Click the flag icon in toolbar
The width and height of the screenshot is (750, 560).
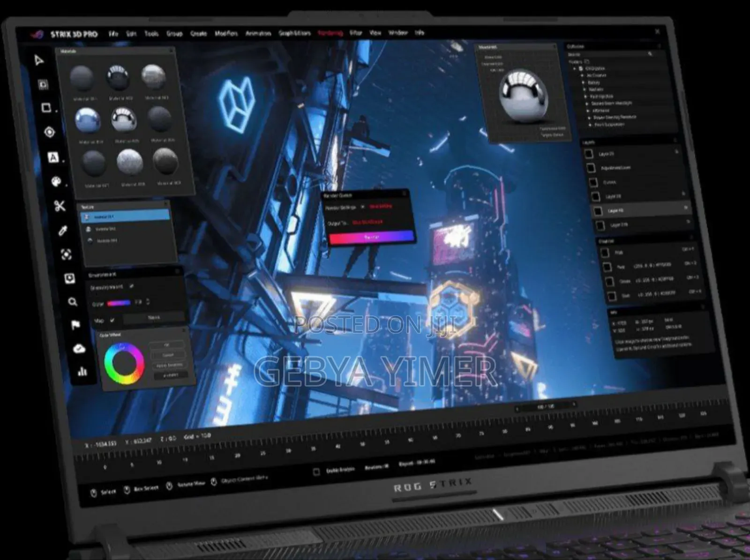(x=75, y=325)
